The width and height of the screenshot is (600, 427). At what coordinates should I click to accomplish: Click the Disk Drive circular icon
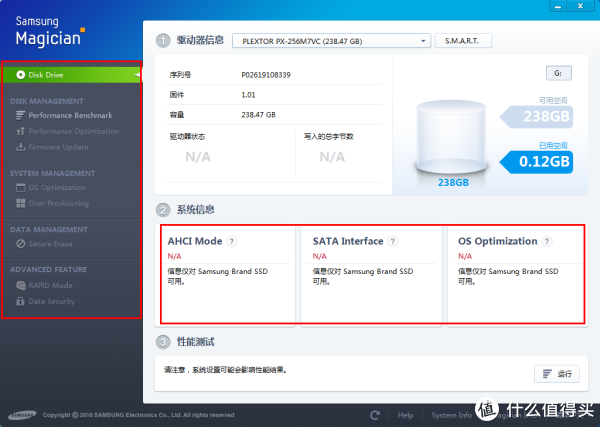(21, 75)
